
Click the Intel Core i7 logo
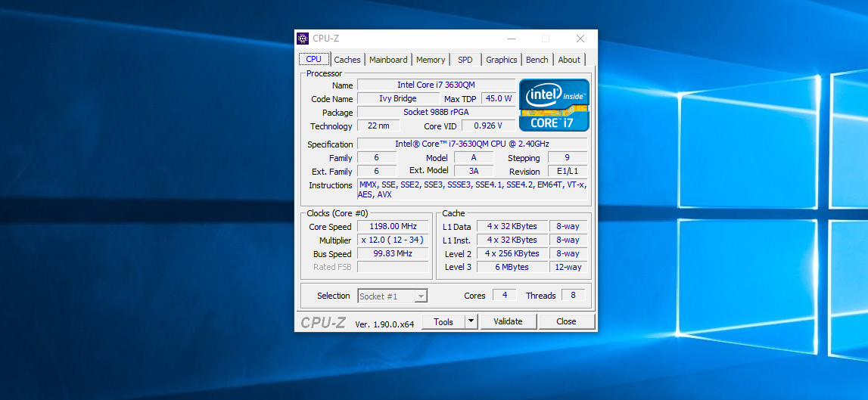click(554, 105)
